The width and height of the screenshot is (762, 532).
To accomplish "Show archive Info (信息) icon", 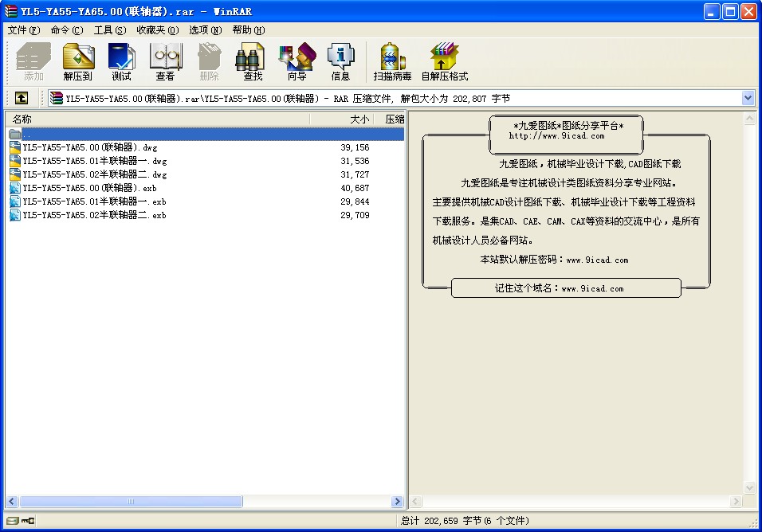I will click(340, 61).
